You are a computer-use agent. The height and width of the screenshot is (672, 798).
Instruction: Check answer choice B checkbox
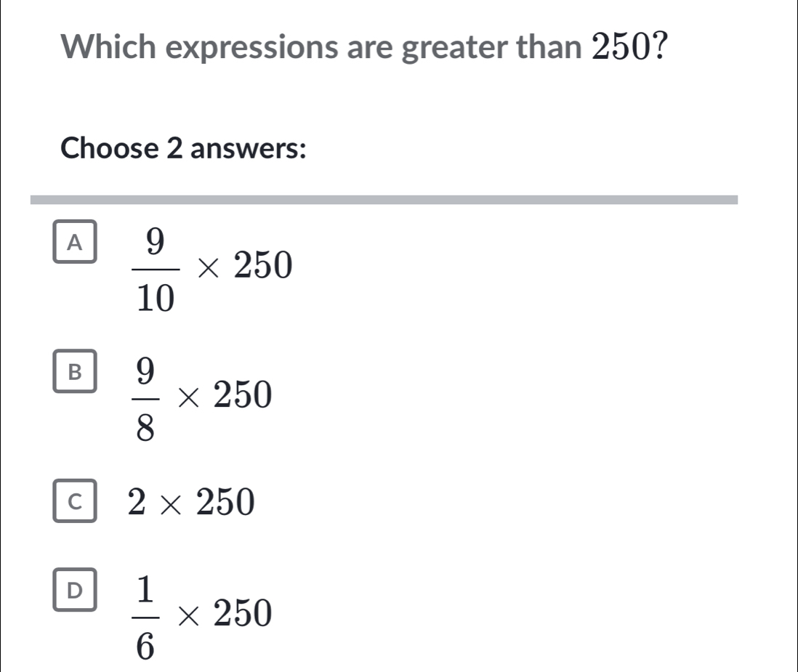pos(75,373)
